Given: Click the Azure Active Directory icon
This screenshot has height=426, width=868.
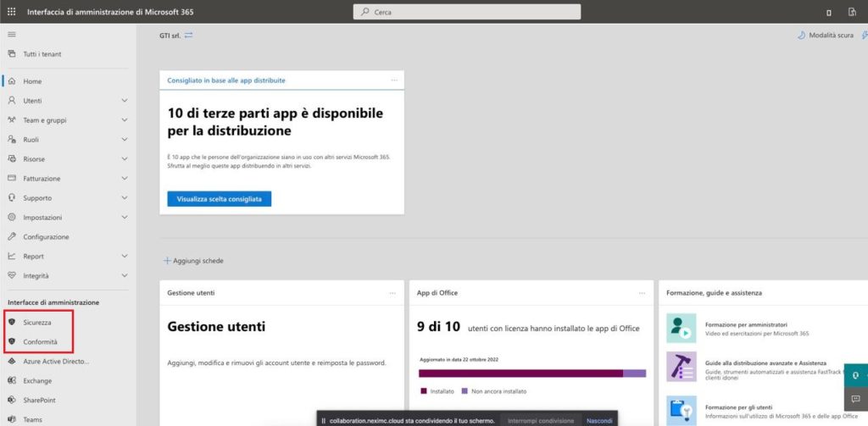Looking at the screenshot, I should click(x=12, y=362).
